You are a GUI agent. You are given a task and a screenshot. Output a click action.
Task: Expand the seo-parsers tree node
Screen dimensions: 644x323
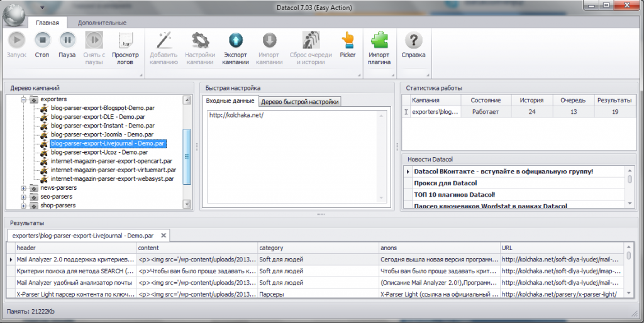tap(24, 196)
